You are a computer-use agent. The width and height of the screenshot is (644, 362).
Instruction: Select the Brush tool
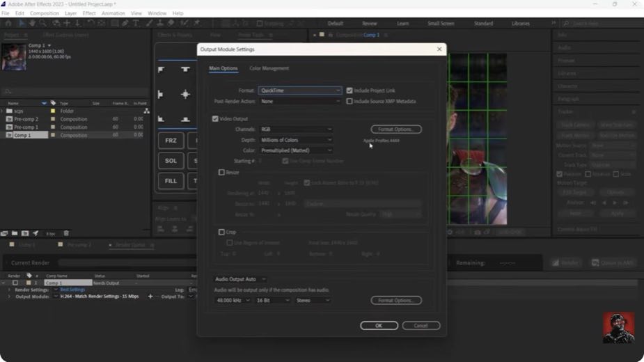click(x=150, y=24)
